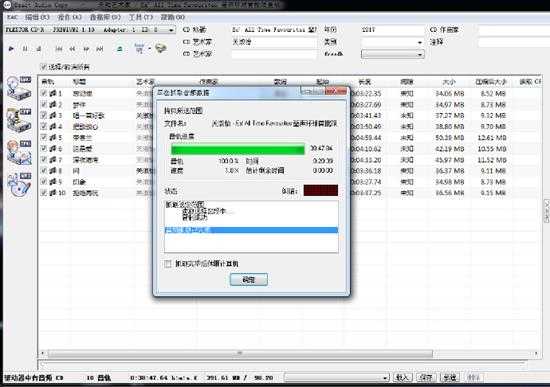Image resolution: width=550 pixels, height=387 pixels.
Task: Click the horizontal scrollbar under track list
Action: coord(240,353)
